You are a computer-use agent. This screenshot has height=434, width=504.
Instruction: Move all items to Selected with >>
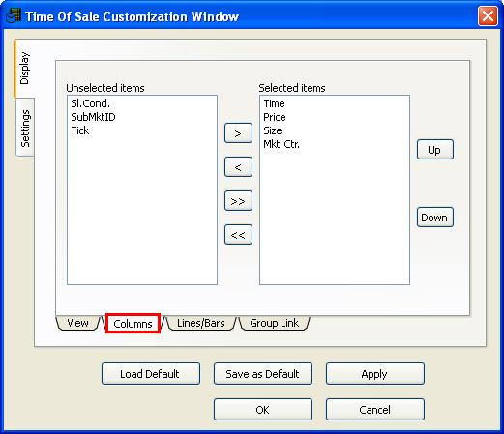coord(238,201)
